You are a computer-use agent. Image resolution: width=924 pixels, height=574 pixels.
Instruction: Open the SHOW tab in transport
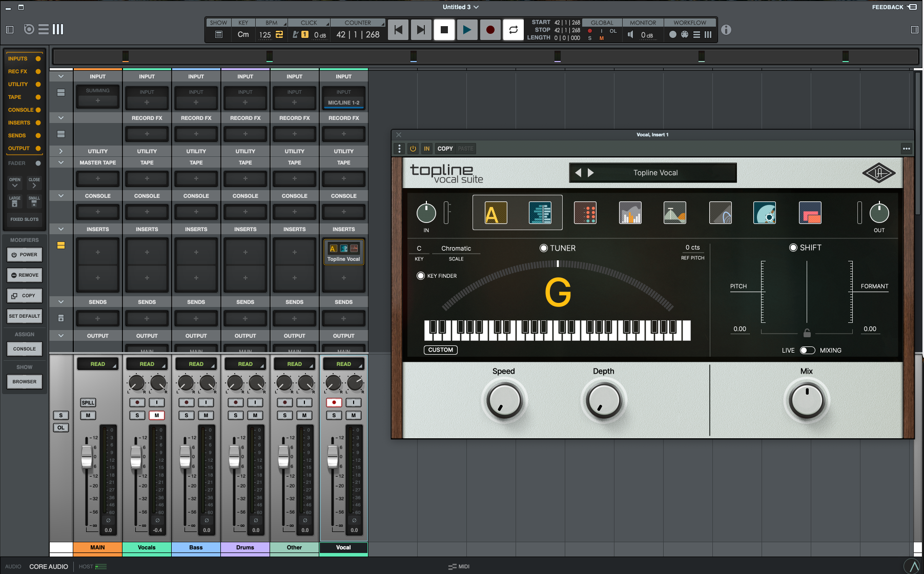(218, 23)
